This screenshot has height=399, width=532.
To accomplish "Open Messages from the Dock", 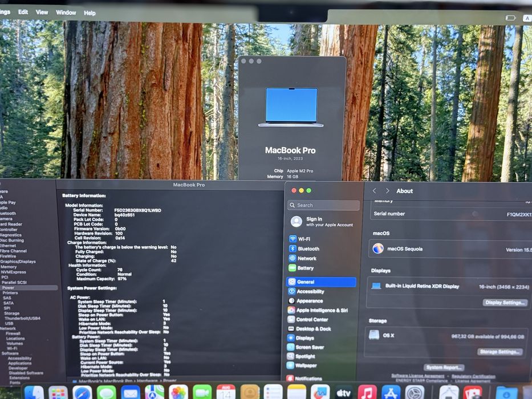I will coord(106,393).
